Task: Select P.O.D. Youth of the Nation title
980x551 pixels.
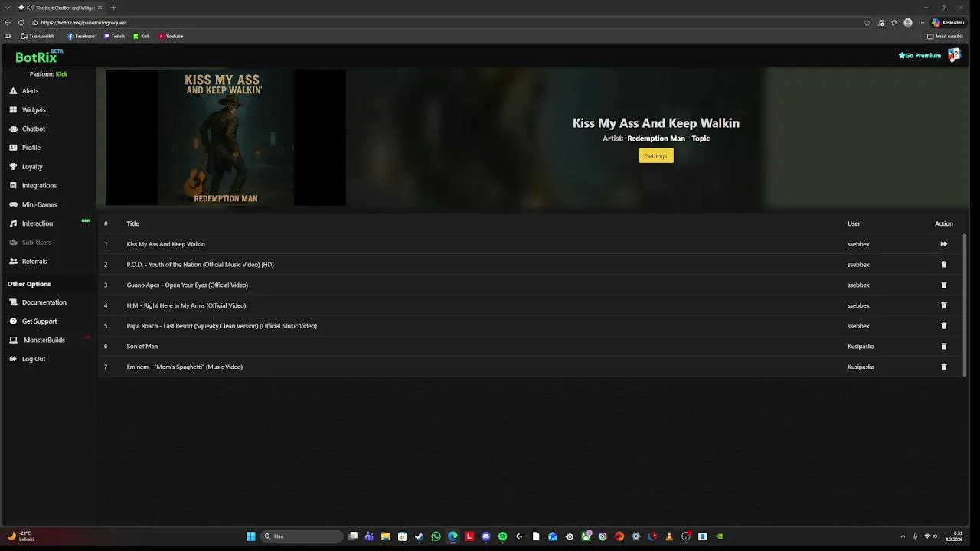Action: [200, 265]
